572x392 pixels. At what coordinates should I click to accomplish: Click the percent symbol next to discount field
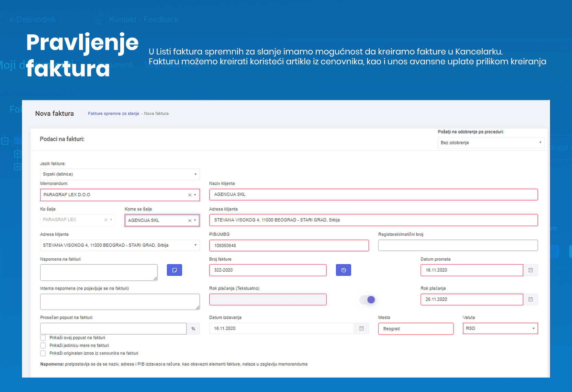pyautogui.click(x=193, y=328)
